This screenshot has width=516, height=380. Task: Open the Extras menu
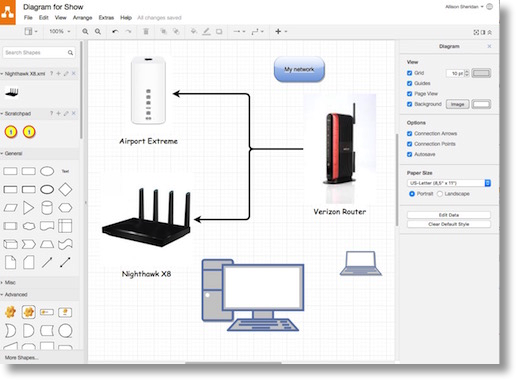coord(106,18)
